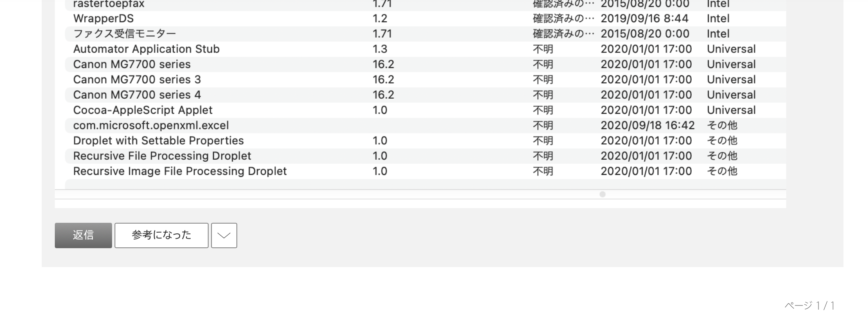Select the com.microsoft.openxml.excel row
868x335 pixels.
pyautogui.click(x=151, y=125)
